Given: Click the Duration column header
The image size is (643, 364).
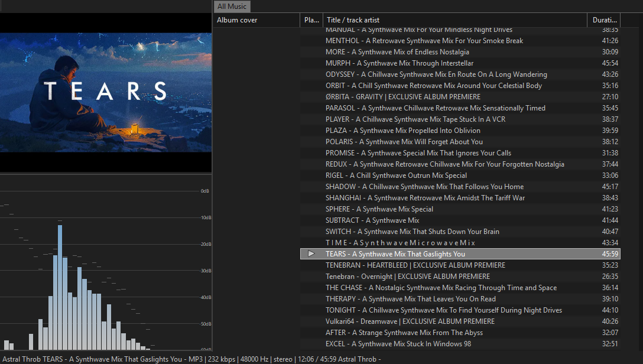Looking at the screenshot, I should point(604,20).
